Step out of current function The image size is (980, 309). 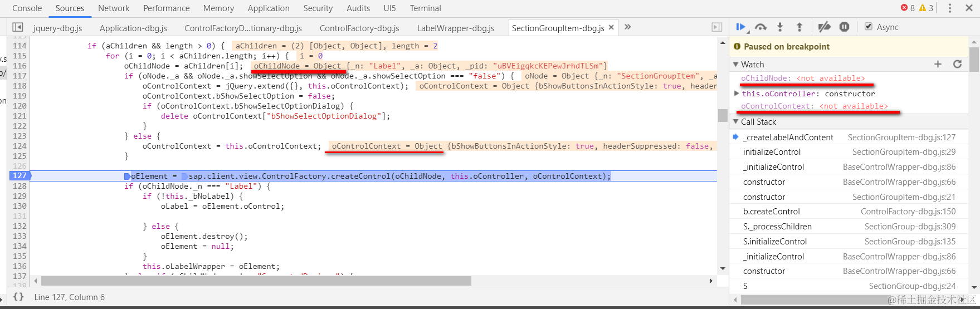[x=799, y=27]
